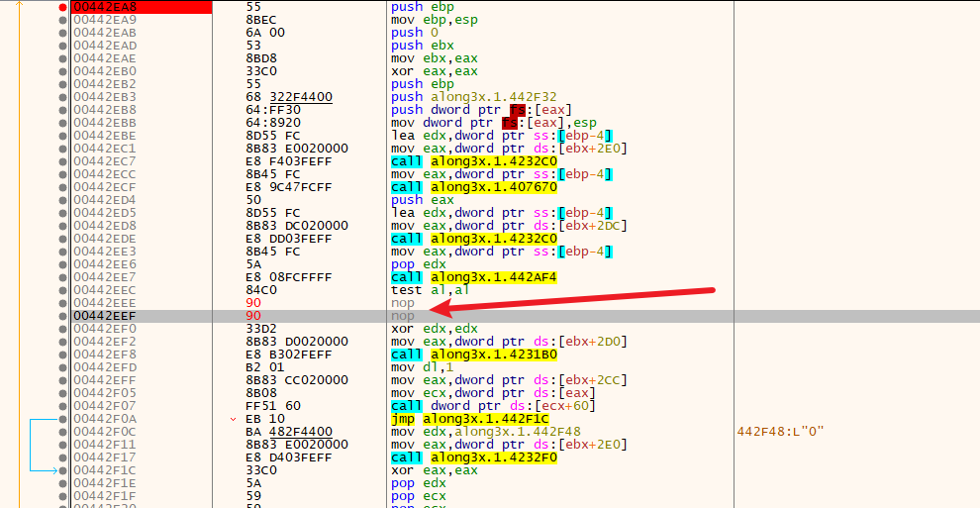Select mov dword ptr fs:[eax],esp
This screenshot has height=508, width=980.
pyautogui.click(x=494, y=123)
